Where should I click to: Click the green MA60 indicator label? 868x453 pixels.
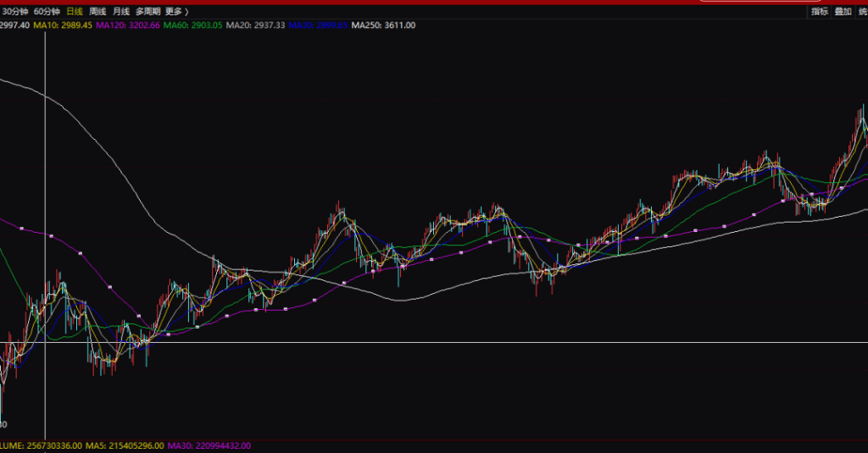pos(192,26)
